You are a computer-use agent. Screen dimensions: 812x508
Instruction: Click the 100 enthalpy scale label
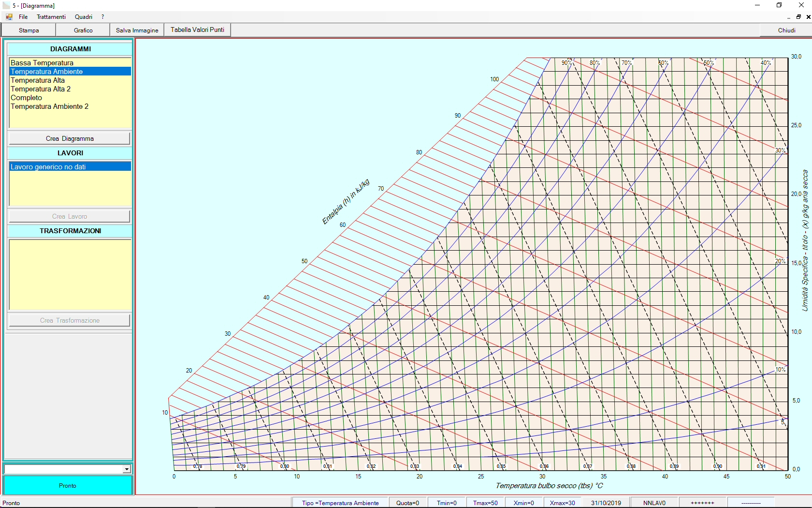(x=494, y=79)
